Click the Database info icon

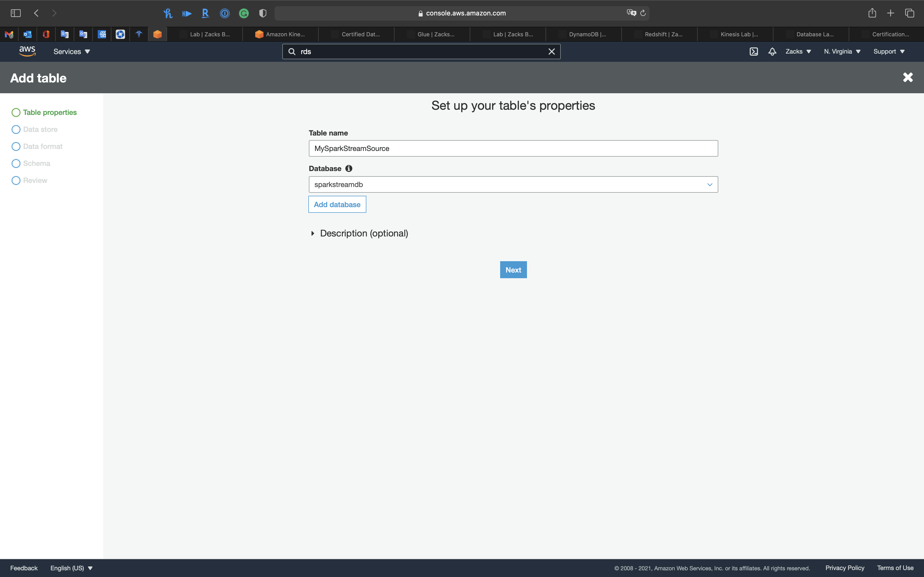349,168
